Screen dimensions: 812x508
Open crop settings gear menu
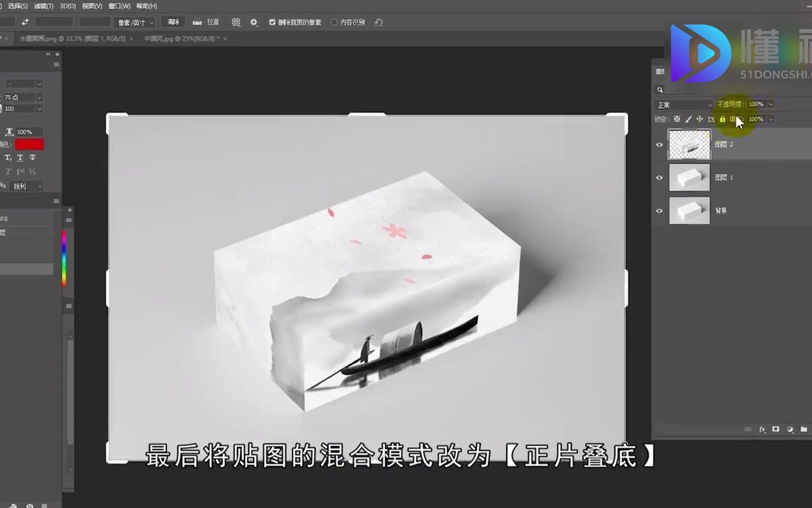254,22
